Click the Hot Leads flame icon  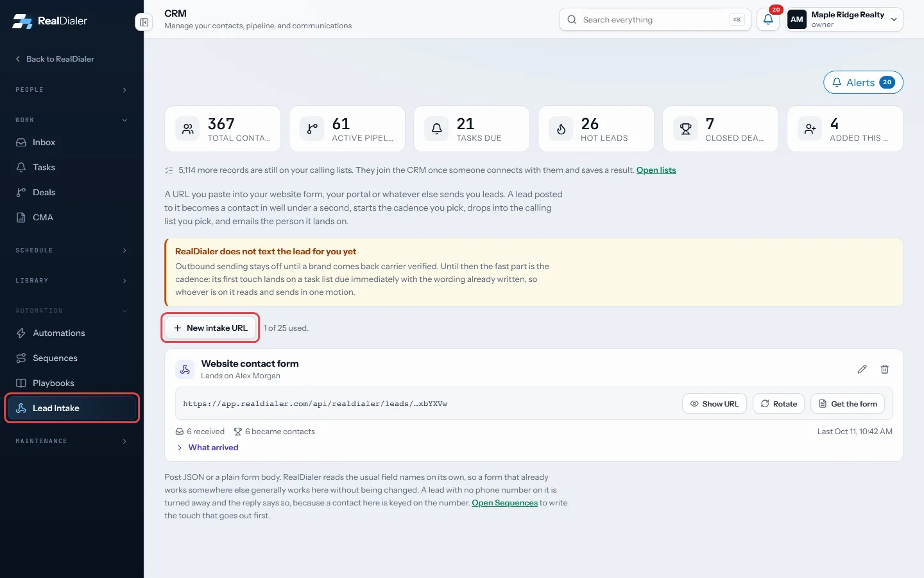click(561, 129)
